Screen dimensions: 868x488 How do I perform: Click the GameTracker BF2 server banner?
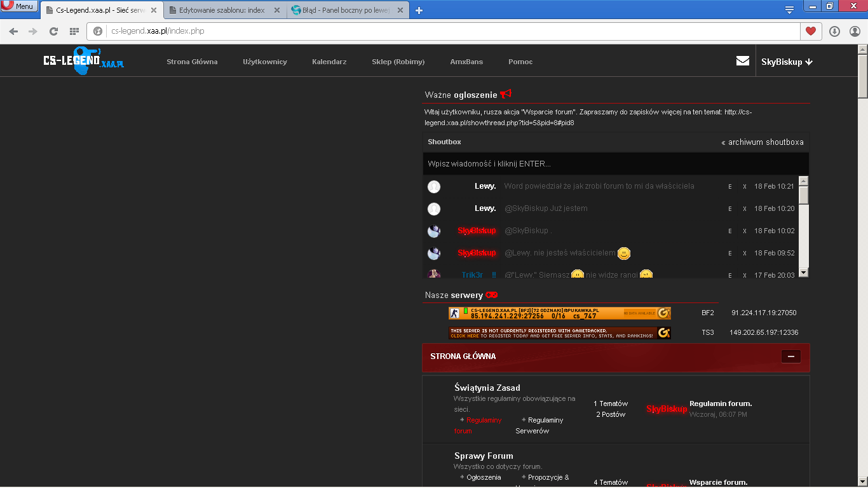[x=560, y=313]
